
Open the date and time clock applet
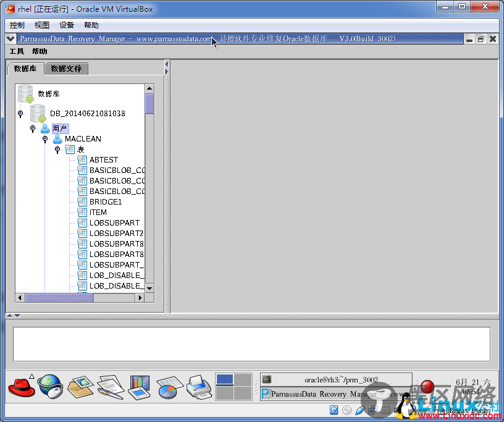point(472,387)
